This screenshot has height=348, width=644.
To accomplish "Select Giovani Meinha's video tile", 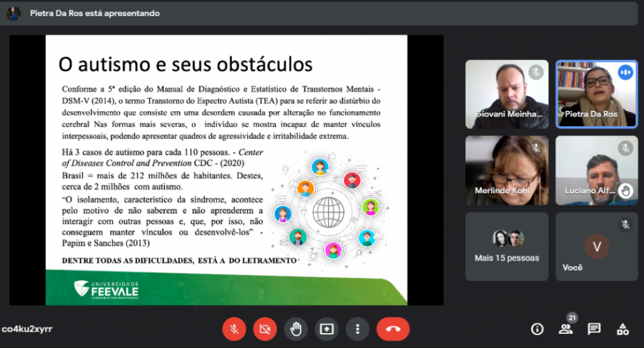I will tap(506, 94).
